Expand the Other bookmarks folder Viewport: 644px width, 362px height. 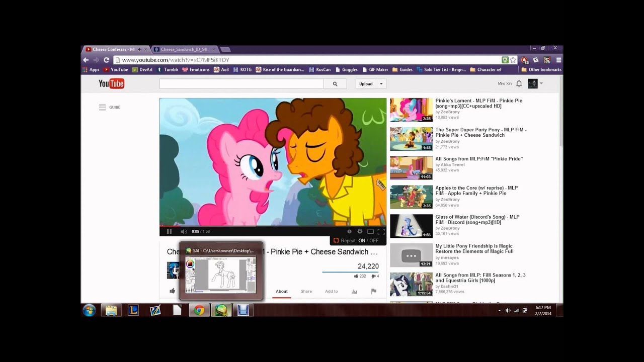[x=541, y=70]
